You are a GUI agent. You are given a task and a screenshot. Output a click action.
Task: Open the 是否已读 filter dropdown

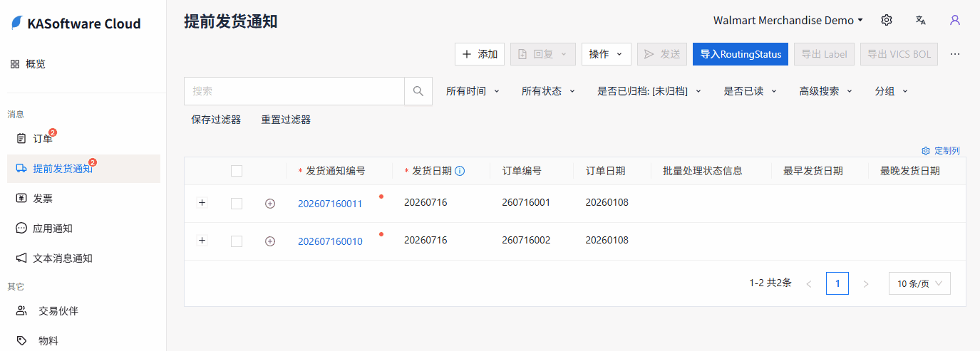[750, 91]
